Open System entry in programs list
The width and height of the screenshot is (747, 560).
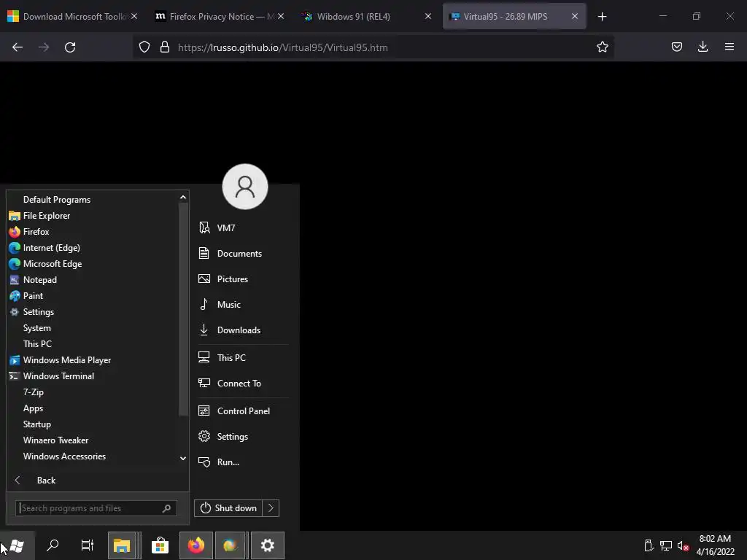click(x=36, y=328)
